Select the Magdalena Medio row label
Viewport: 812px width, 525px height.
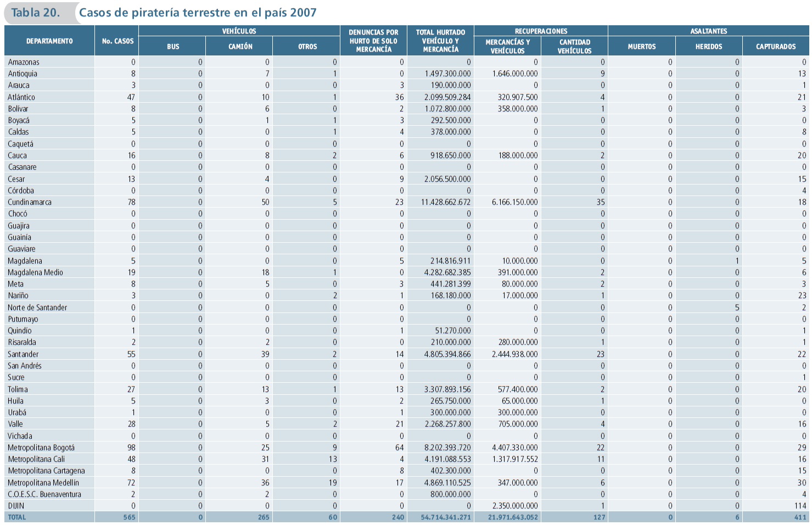pos(35,272)
